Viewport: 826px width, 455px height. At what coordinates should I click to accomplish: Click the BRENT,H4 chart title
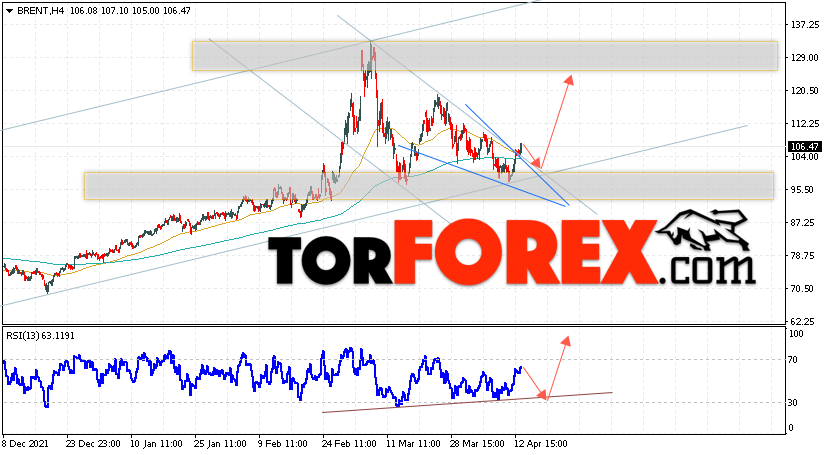pos(40,11)
